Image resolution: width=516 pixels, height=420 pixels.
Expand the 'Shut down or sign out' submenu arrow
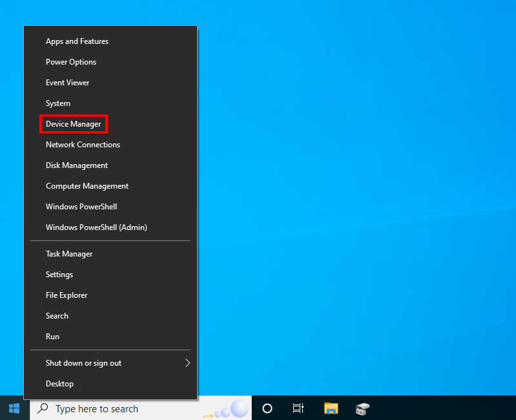pos(188,363)
